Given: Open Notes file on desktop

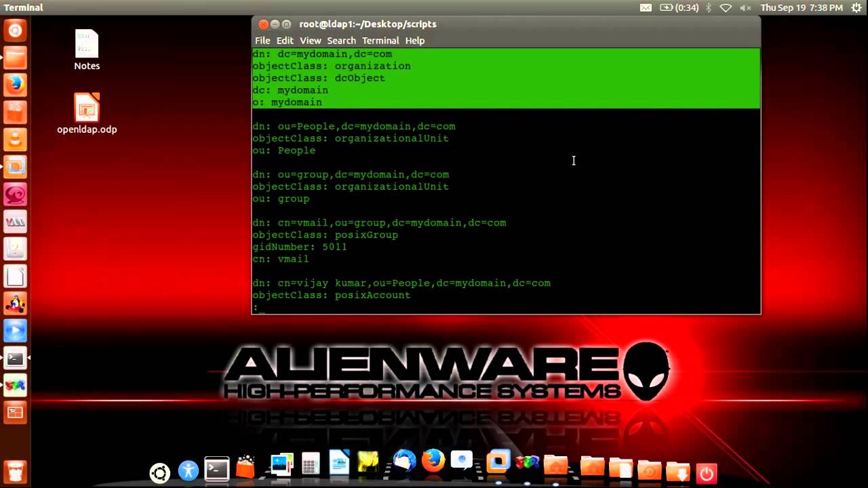Looking at the screenshot, I should [87, 50].
